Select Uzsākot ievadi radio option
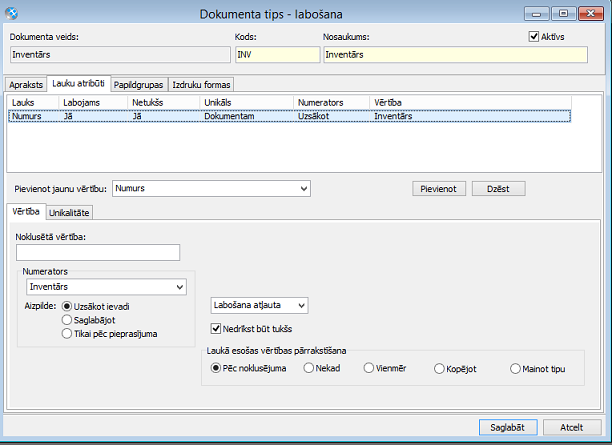612x445 pixels. 67,306
